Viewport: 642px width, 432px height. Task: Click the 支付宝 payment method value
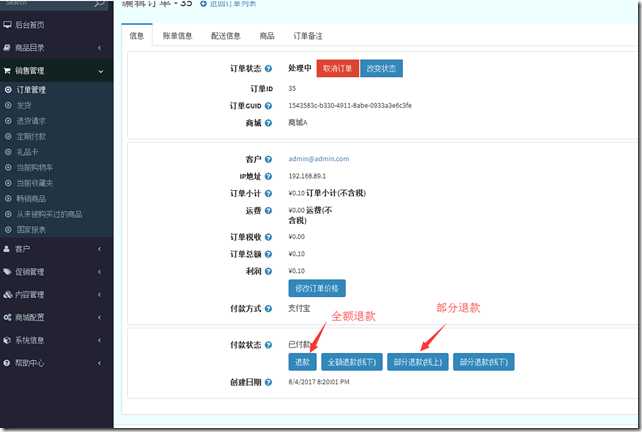[299, 308]
